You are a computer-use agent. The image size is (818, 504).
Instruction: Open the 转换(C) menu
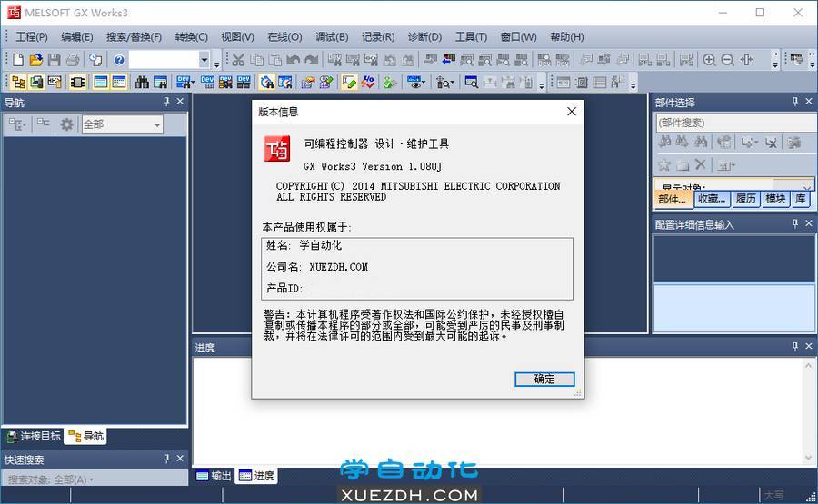click(192, 37)
